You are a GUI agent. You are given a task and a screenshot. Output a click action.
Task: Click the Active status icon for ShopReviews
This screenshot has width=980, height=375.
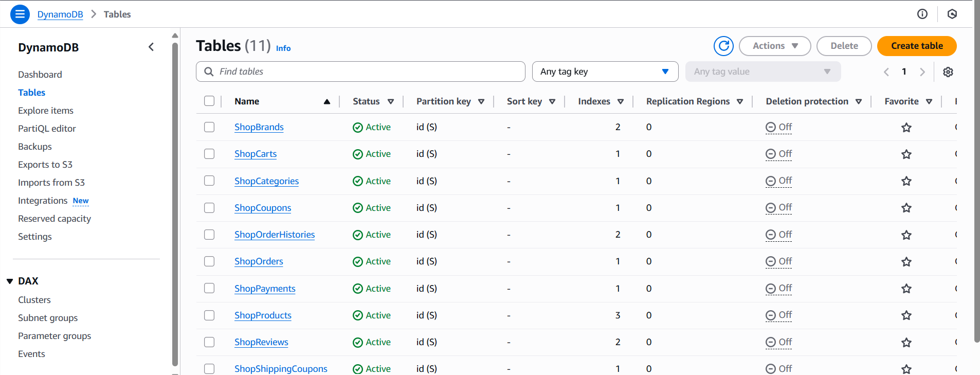tap(358, 343)
